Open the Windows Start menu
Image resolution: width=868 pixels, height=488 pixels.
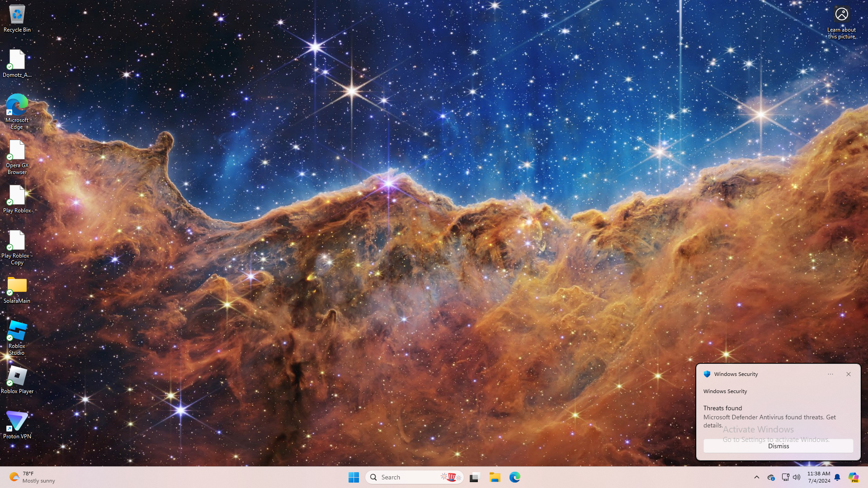354,477
